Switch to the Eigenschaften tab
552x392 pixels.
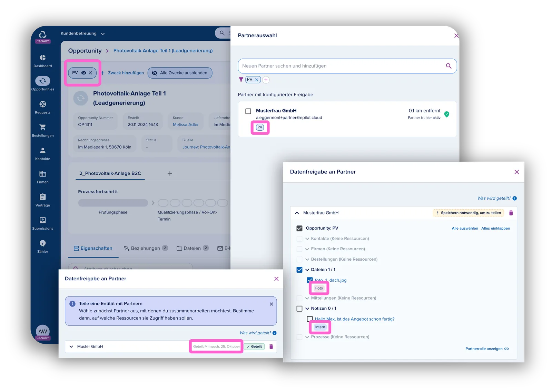tap(93, 248)
